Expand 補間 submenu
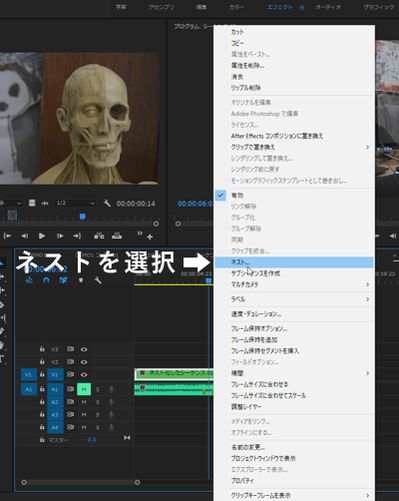This screenshot has width=399, height=501. pos(294,373)
